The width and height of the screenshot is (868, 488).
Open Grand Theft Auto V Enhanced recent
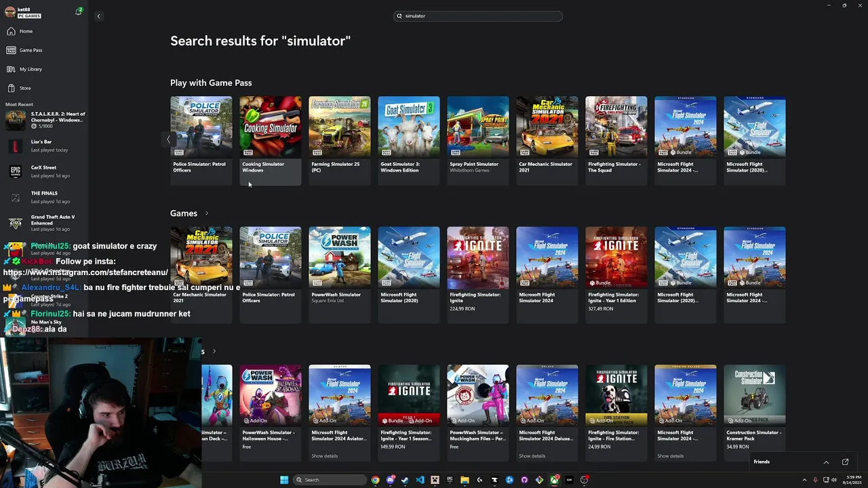[44, 223]
